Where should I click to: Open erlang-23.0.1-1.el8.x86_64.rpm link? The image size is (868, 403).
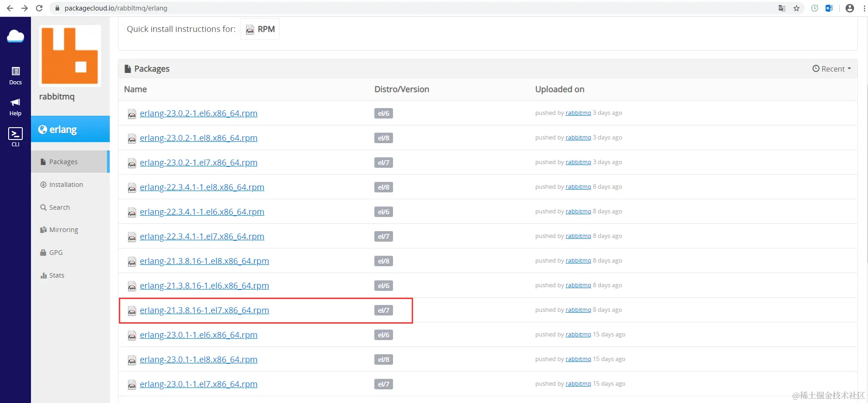pos(199,360)
